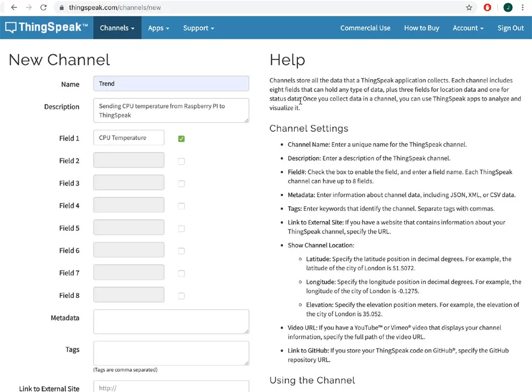Open the Support menu
Screen dimensions: 532x392
pyautogui.click(x=198, y=28)
